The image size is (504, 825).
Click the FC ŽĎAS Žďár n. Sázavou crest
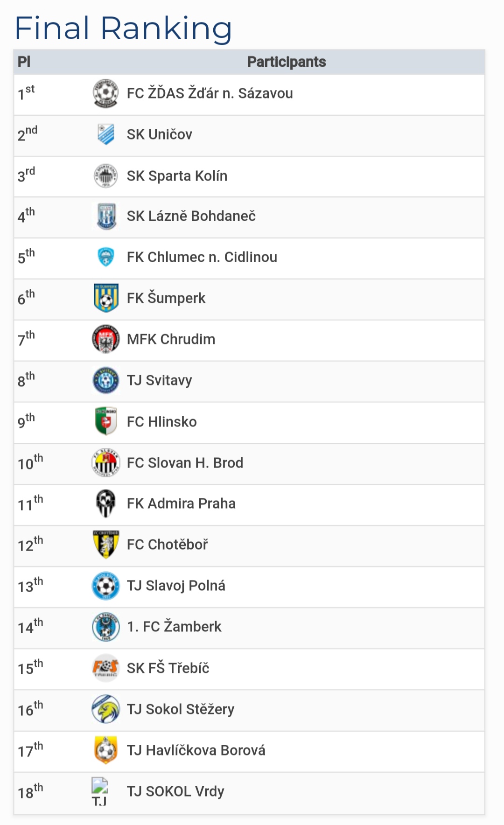click(x=106, y=94)
